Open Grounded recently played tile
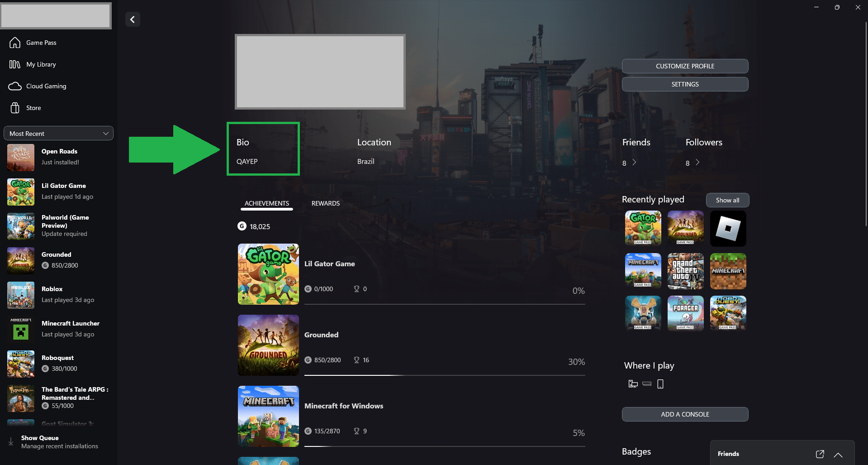The height and width of the screenshot is (465, 868). [685, 228]
